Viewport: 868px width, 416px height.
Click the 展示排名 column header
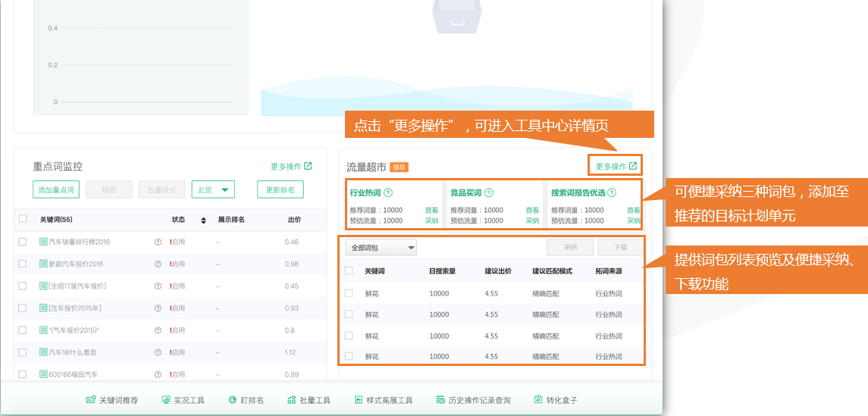pyautogui.click(x=231, y=220)
